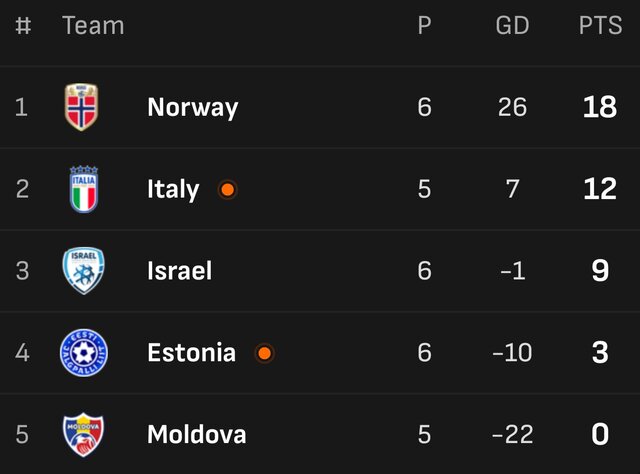
Task: Click the # rank column header
Action: 23,26
